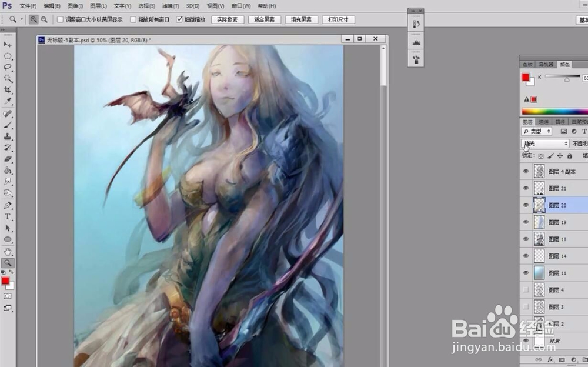The image size is (588, 367).
Task: Enable 调整窗口大小以满屏显示 checkbox
Action: [x=60, y=19]
